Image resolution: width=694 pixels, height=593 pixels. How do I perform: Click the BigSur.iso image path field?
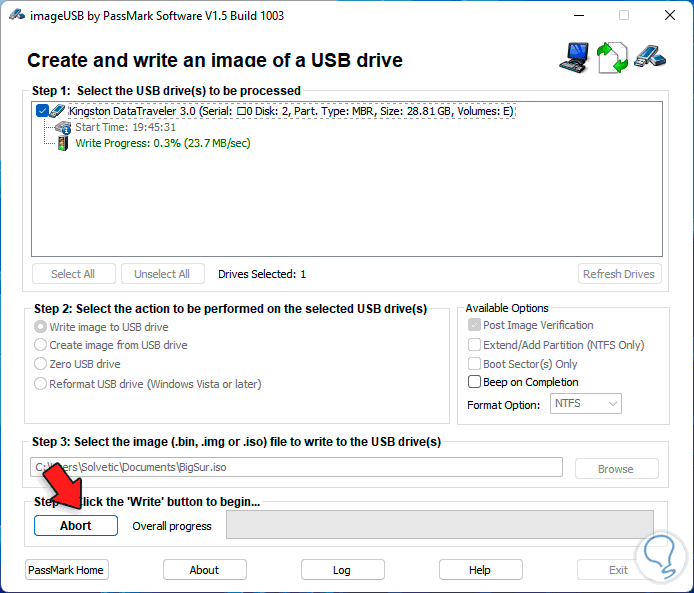296,467
